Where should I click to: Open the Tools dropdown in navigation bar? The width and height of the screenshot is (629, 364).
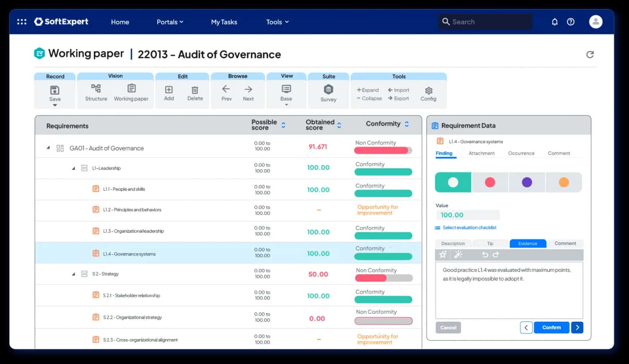[277, 22]
